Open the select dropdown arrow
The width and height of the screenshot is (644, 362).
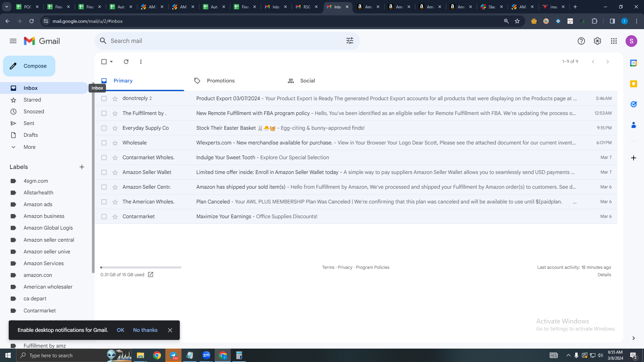(111, 62)
